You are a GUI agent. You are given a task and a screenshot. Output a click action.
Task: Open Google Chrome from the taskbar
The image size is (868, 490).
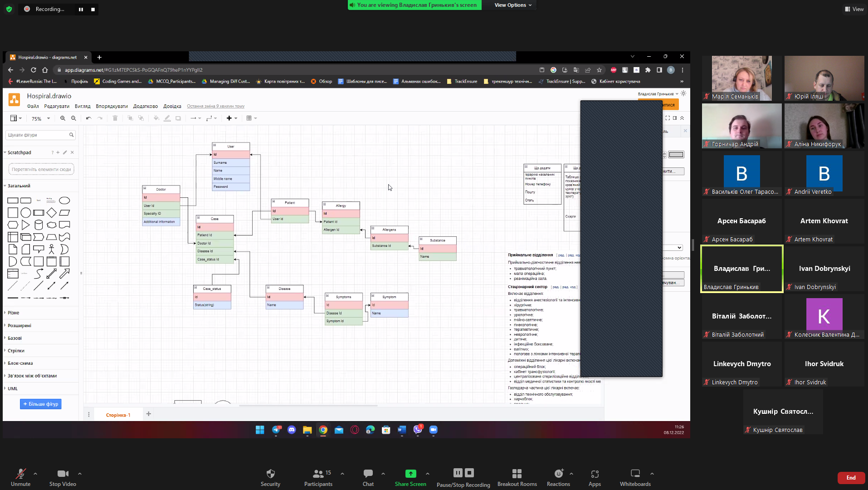point(323,430)
